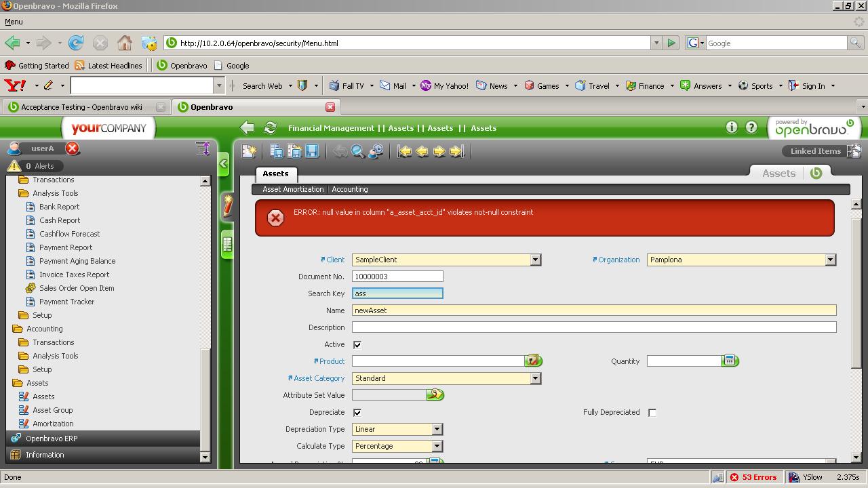Open the Firefox Menu item
This screenshot has height=488, width=868.
(14, 22)
